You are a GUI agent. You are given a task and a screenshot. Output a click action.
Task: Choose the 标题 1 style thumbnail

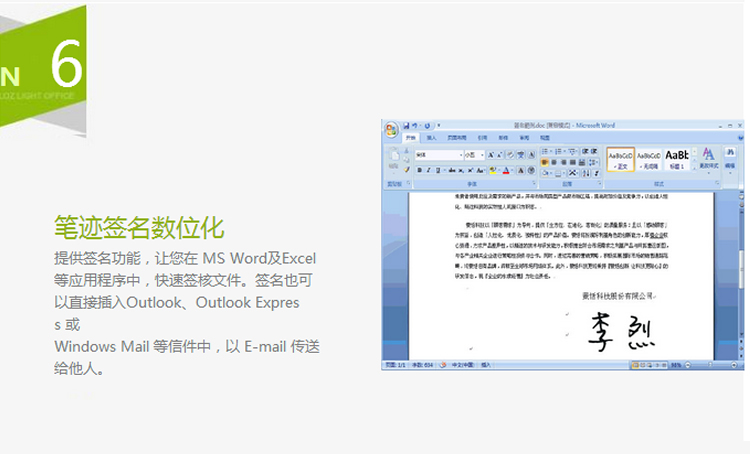pyautogui.click(x=677, y=159)
